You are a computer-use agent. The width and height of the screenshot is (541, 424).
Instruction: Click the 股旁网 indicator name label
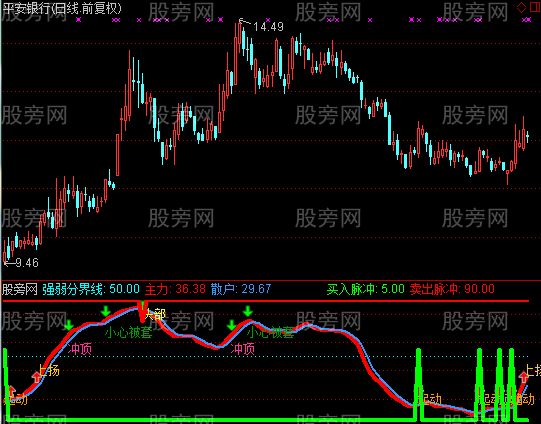coord(19,289)
